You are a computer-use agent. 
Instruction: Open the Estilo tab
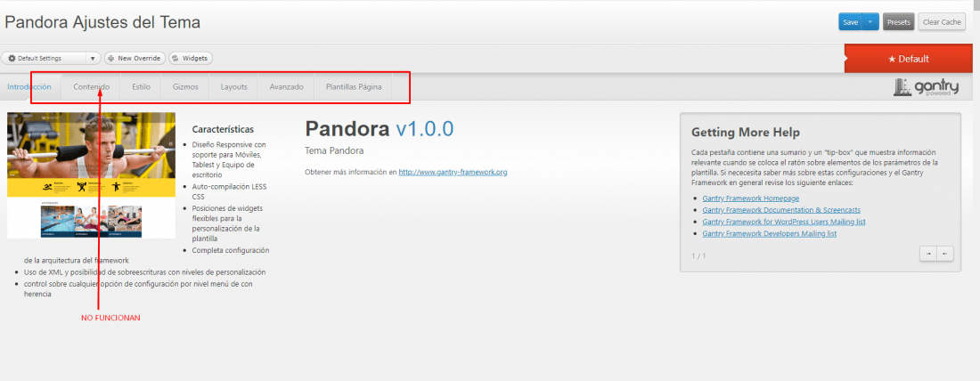pyautogui.click(x=142, y=87)
